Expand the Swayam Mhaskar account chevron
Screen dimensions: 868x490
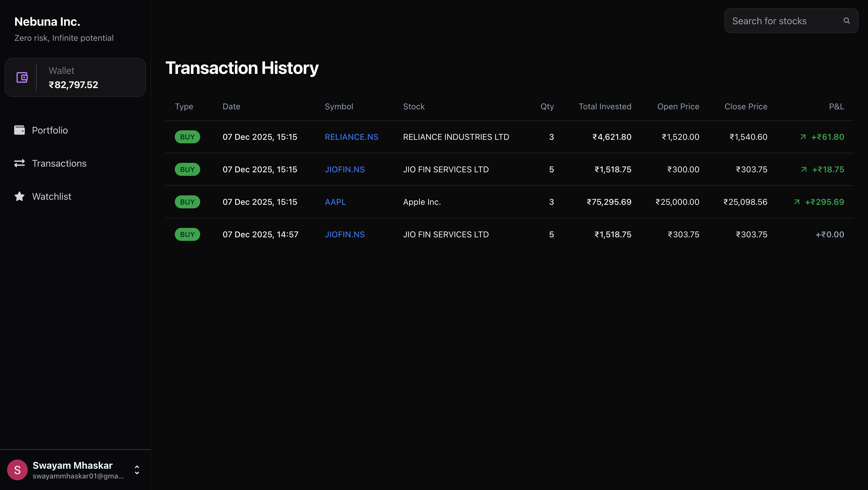tap(137, 470)
